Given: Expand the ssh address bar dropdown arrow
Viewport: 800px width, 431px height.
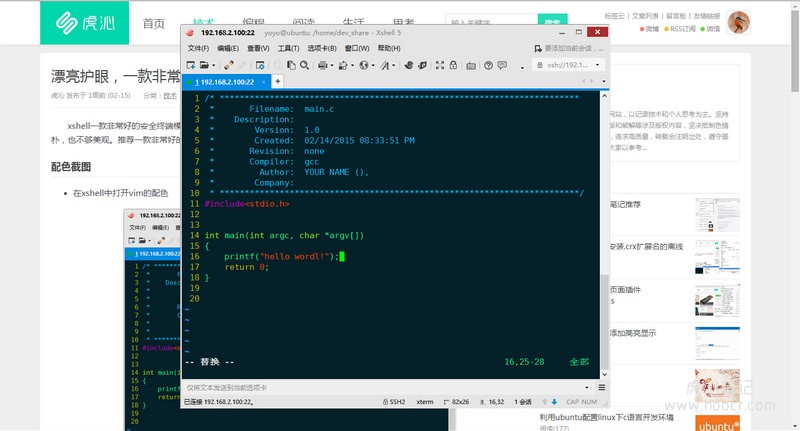Looking at the screenshot, I should [x=597, y=65].
